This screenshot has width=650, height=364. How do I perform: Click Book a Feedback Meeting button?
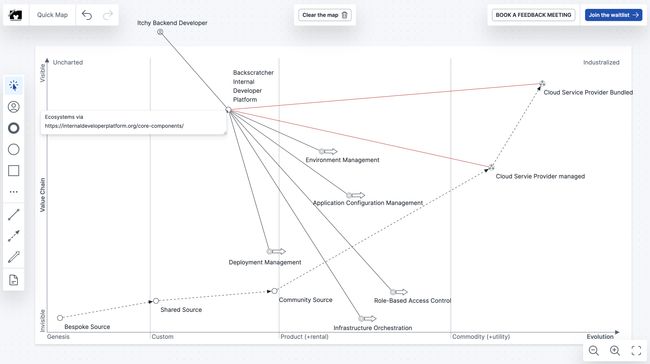coord(533,15)
